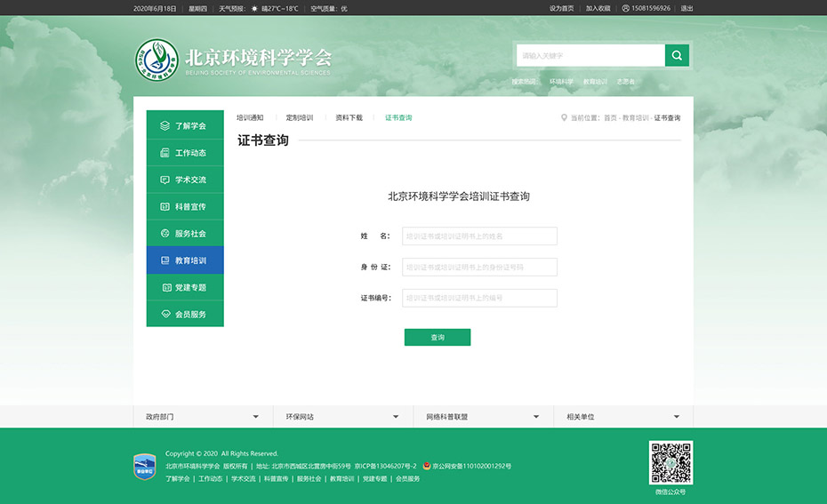Switch to the 培训通知 tab

pyautogui.click(x=250, y=117)
